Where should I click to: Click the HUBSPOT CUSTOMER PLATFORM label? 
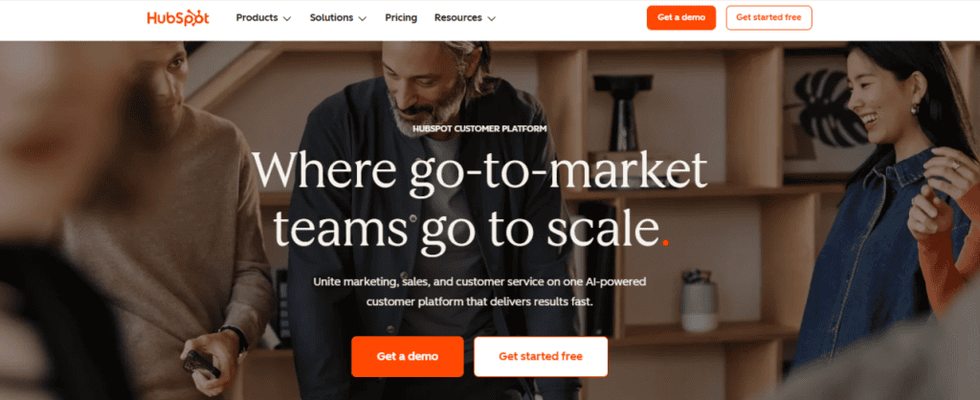479,129
